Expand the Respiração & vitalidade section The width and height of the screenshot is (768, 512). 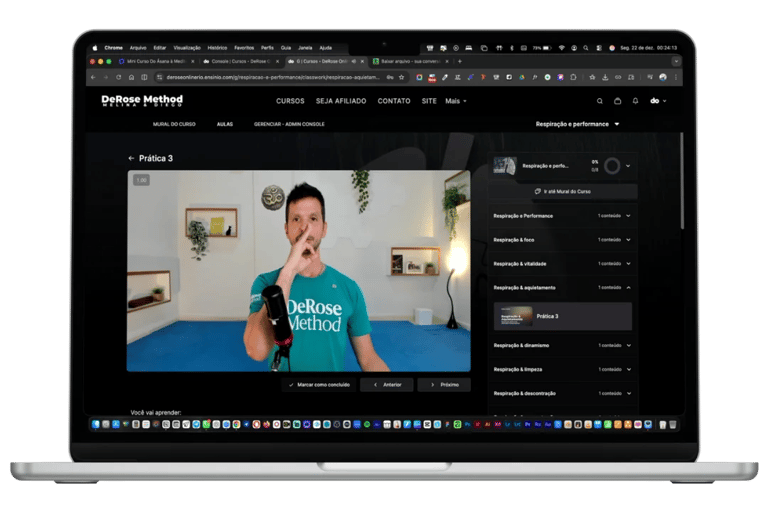[562, 264]
